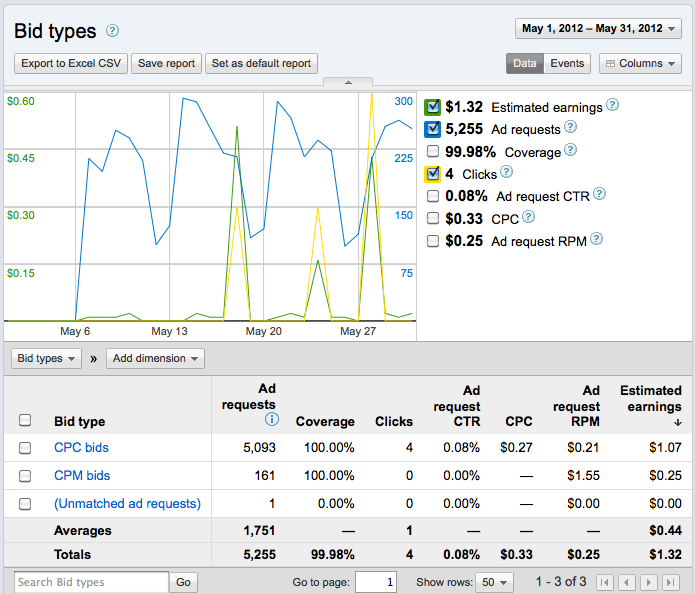The width and height of the screenshot is (695, 594).
Task: Open help icon next to Bid types title
Action: tap(113, 31)
